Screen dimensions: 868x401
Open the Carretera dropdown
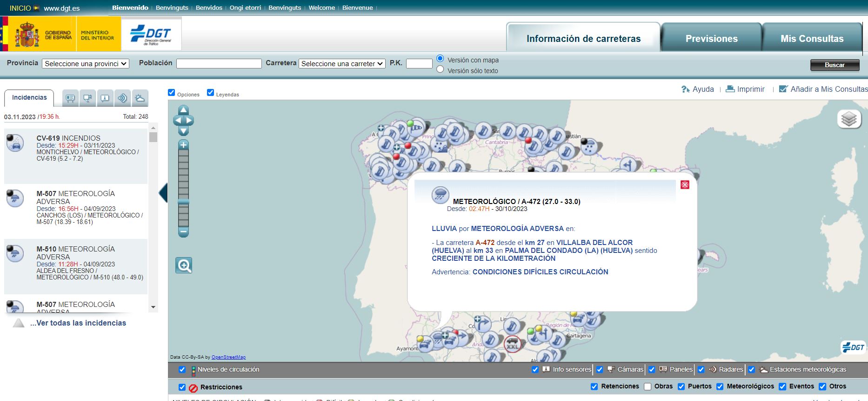tap(342, 64)
